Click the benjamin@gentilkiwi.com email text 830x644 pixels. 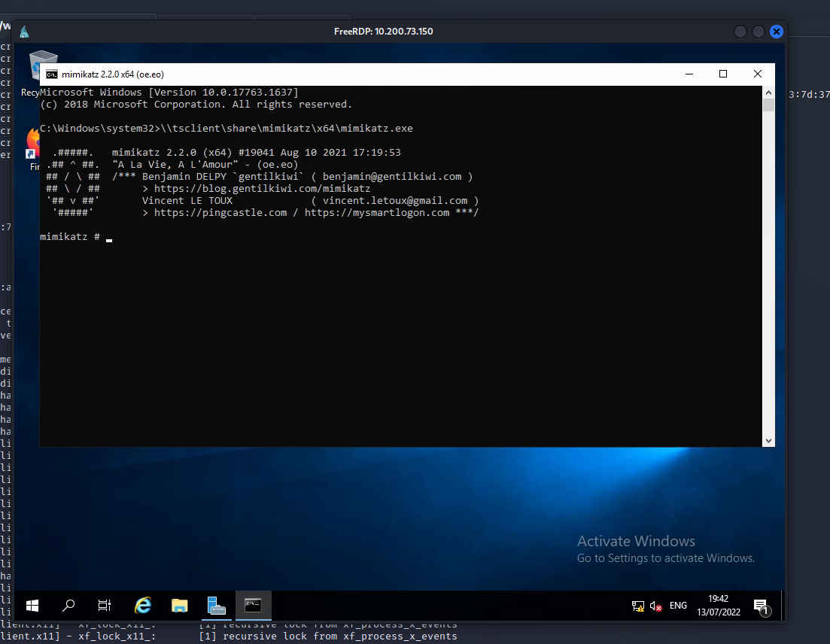pyautogui.click(x=392, y=176)
